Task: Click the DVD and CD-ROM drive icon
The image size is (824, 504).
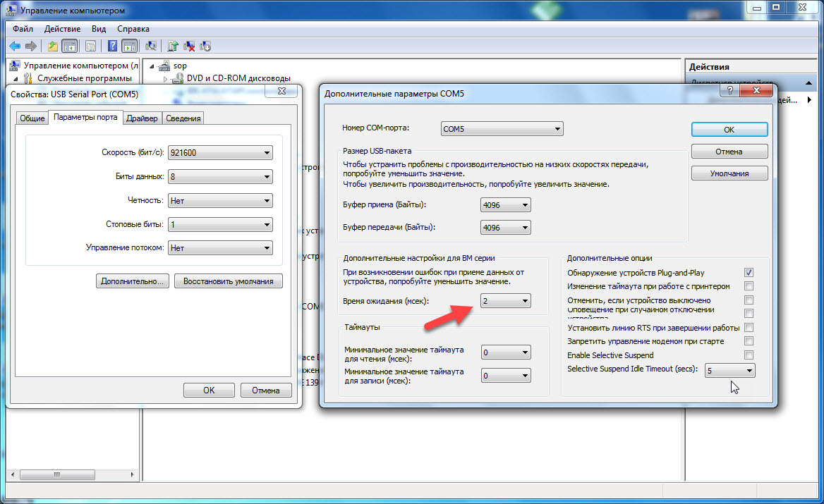Action: click(x=178, y=78)
